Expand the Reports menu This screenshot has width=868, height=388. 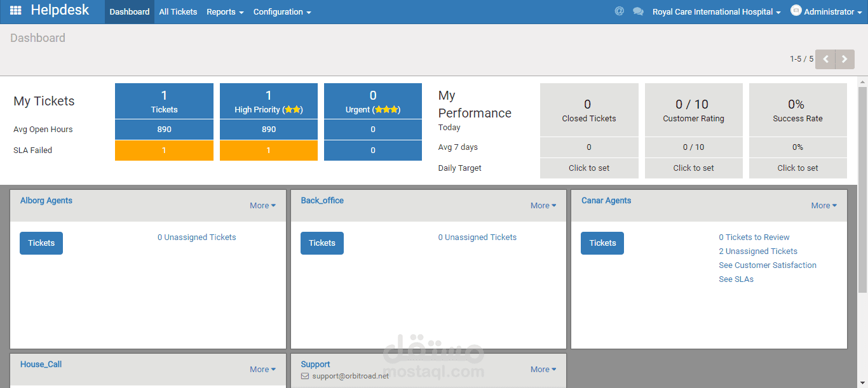[225, 12]
